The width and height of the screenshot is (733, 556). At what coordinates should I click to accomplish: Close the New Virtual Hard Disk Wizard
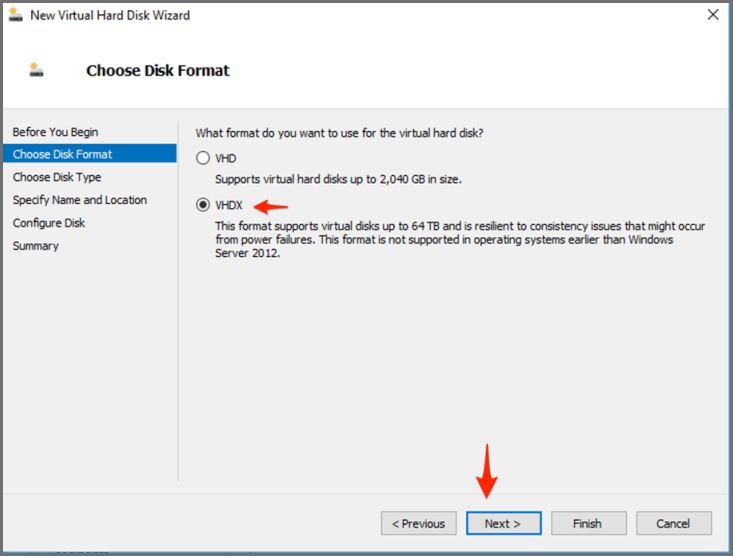click(713, 15)
